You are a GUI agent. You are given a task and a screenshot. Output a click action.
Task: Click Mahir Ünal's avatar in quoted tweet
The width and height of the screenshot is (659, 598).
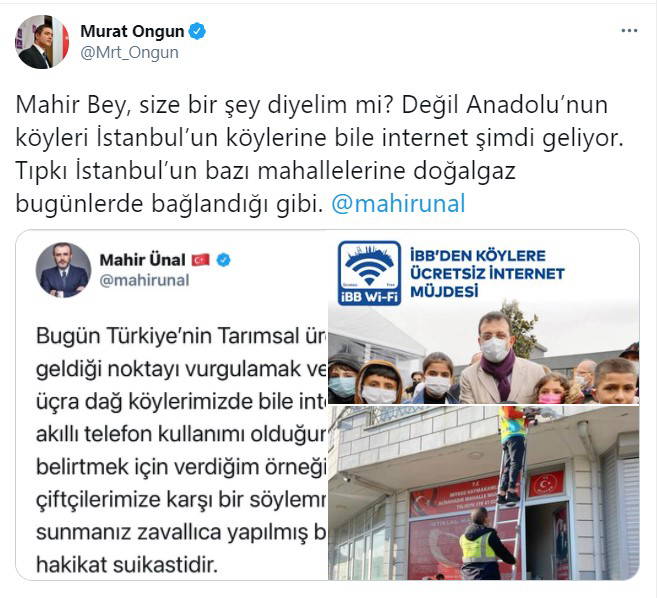63,270
